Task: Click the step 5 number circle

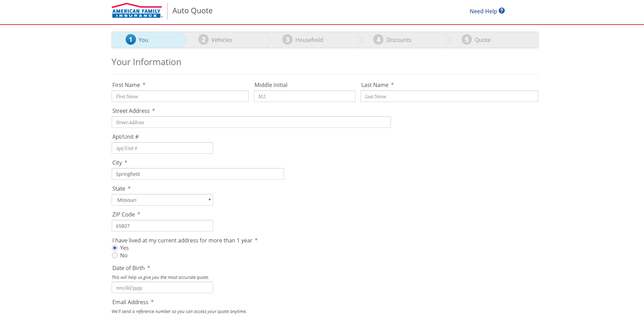Action: pos(467,40)
